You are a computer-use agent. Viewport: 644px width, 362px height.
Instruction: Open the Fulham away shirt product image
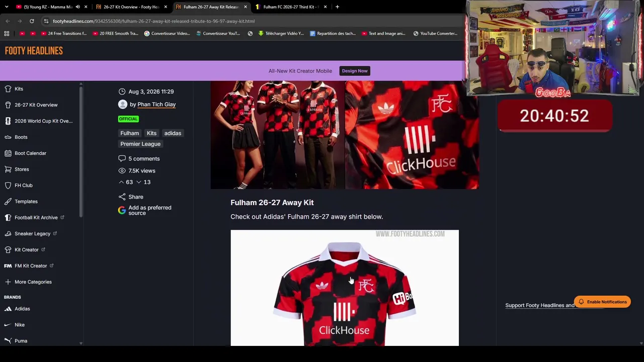click(345, 288)
